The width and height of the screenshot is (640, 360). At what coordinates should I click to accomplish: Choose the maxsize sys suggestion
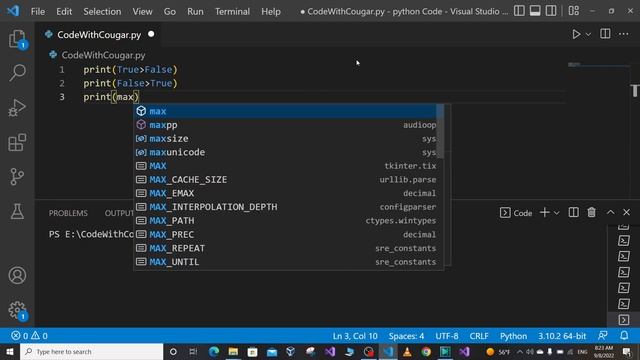[x=285, y=138]
